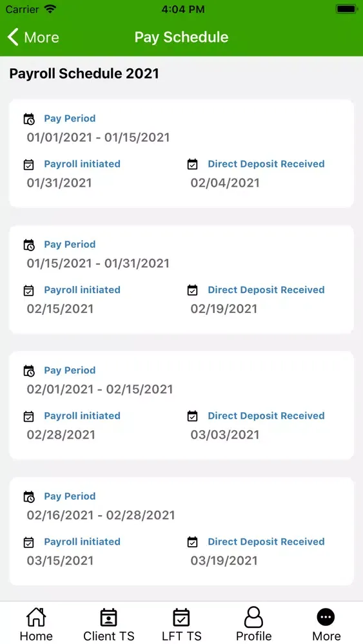
Task: Tap the payroll initiated date 02/28/2021
Action: pos(61,435)
